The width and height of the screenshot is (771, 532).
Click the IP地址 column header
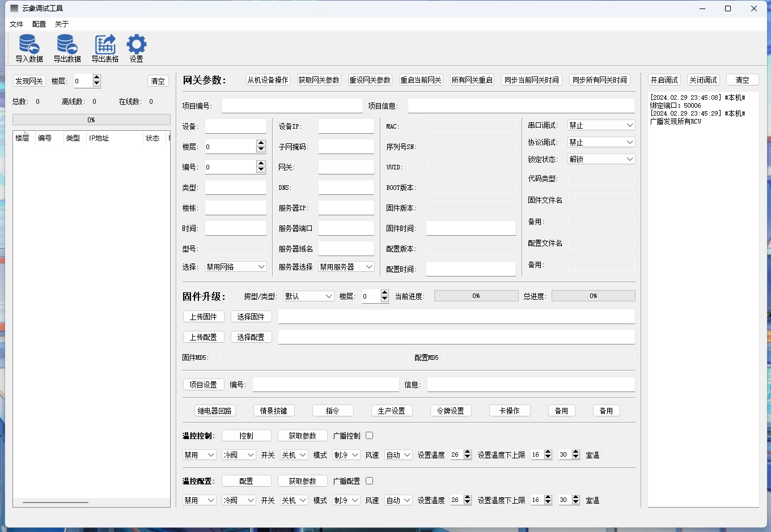(114, 138)
